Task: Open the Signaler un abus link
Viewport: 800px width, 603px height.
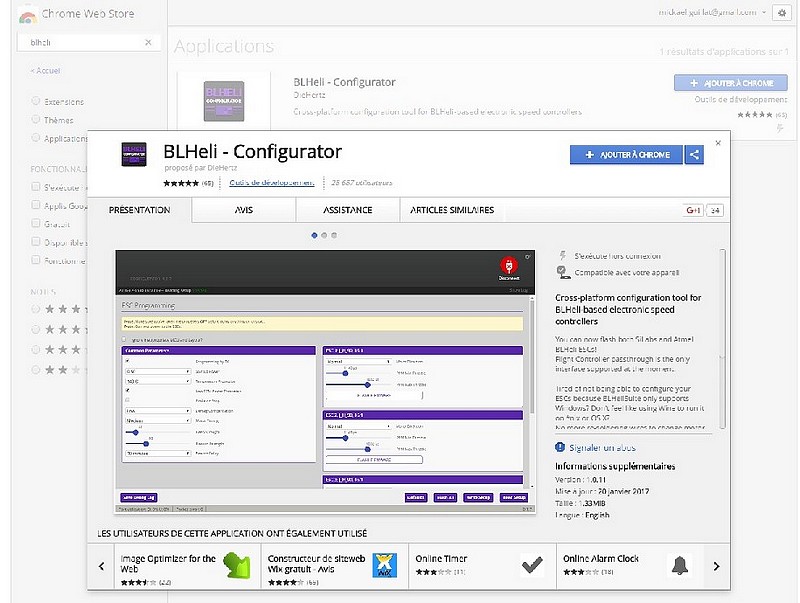Action: click(x=602, y=448)
